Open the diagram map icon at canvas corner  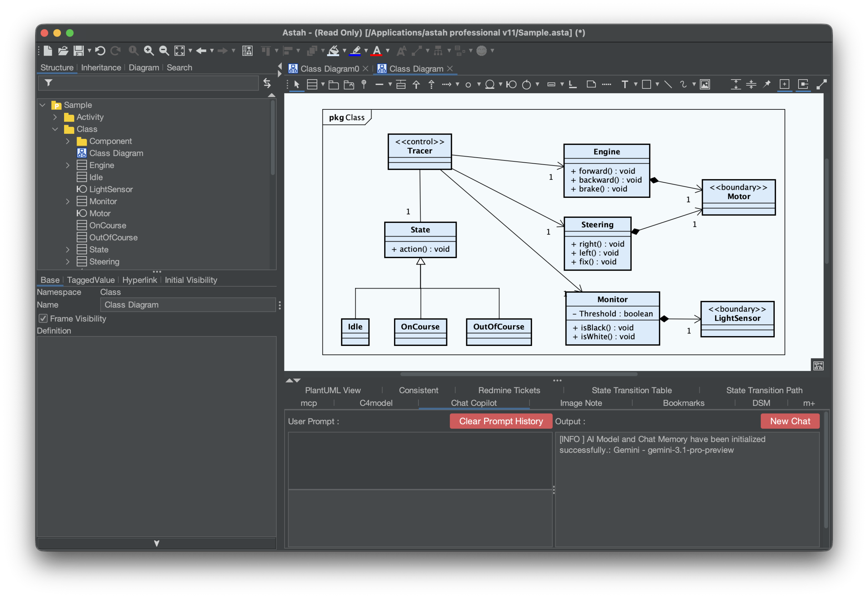coord(818,365)
